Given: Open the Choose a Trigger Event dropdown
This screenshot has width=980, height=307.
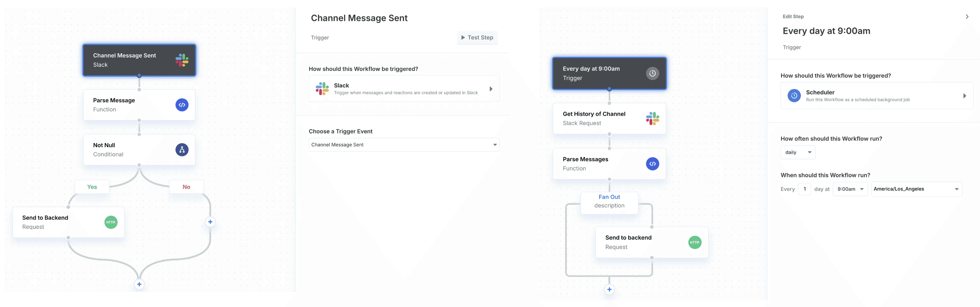Looking at the screenshot, I should [404, 145].
